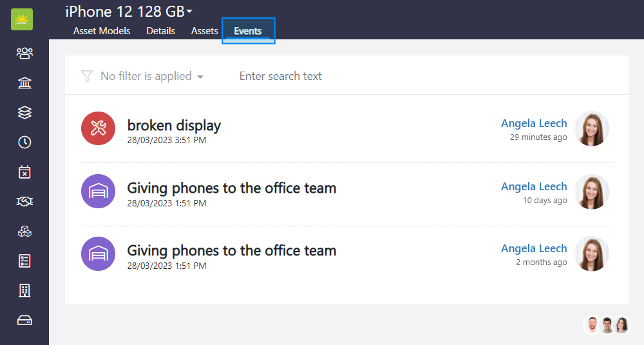Click the green sun logo icon
Image resolution: width=644 pixels, height=345 pixels.
pos(22,19)
